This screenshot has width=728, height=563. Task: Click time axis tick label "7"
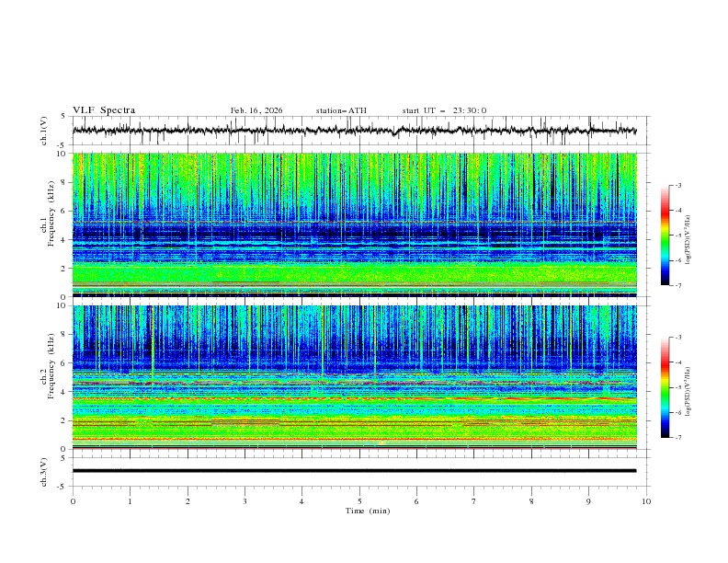tap(474, 501)
